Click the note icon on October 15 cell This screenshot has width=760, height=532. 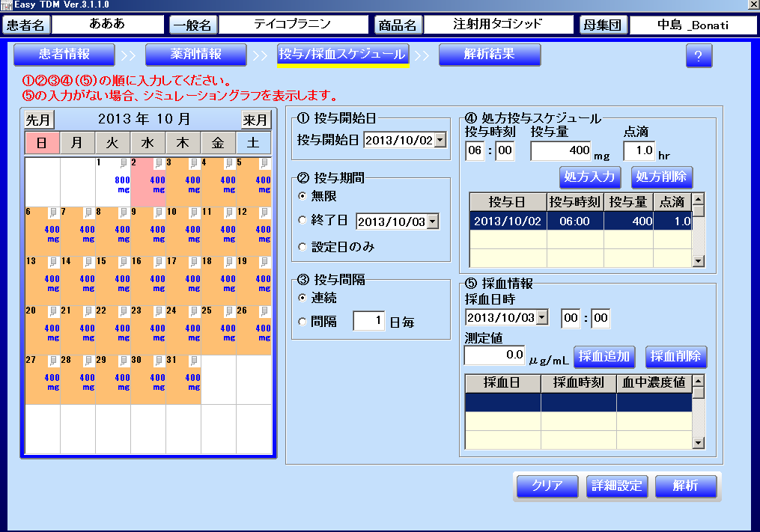(124, 262)
